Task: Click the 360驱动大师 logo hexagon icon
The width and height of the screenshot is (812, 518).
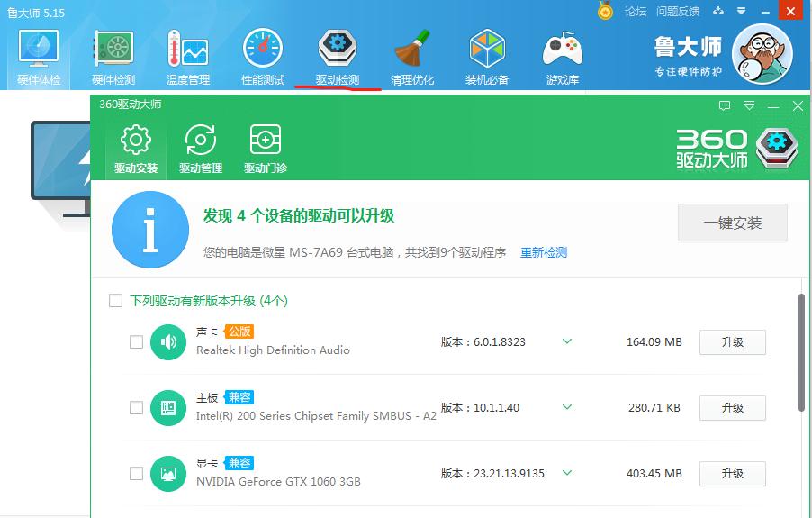Action: tap(777, 148)
